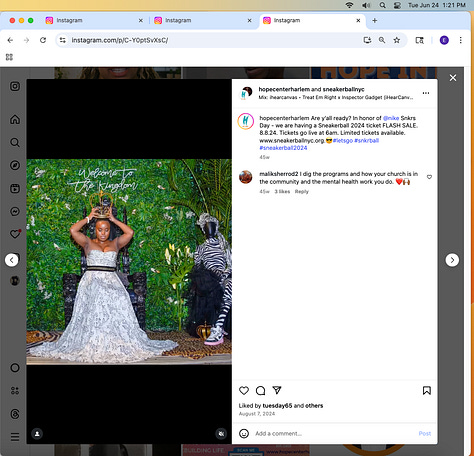Select the third active Instagram tab
The height and width of the screenshot is (456, 474).
point(312,20)
